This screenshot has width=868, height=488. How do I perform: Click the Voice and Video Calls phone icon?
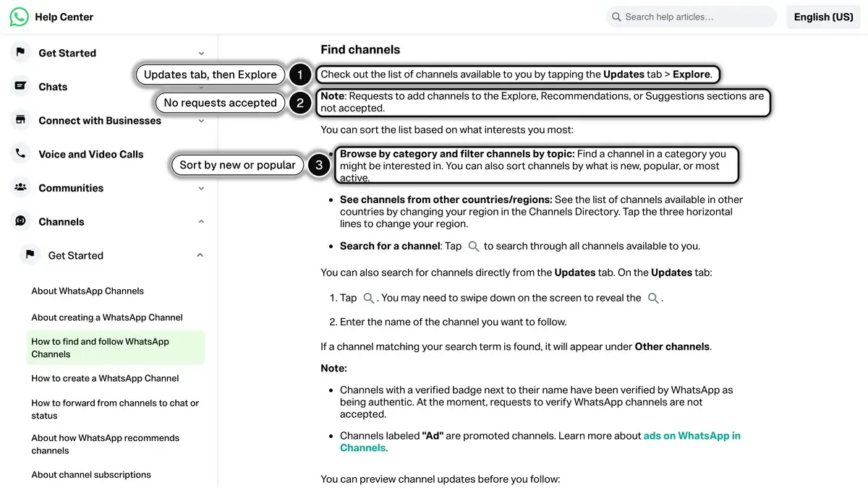(20, 153)
